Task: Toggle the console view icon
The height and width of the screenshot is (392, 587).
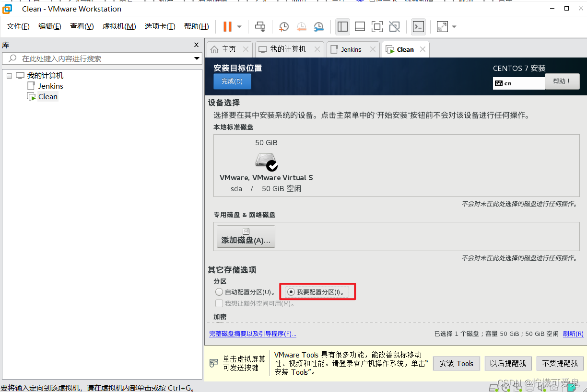Action: [418, 27]
